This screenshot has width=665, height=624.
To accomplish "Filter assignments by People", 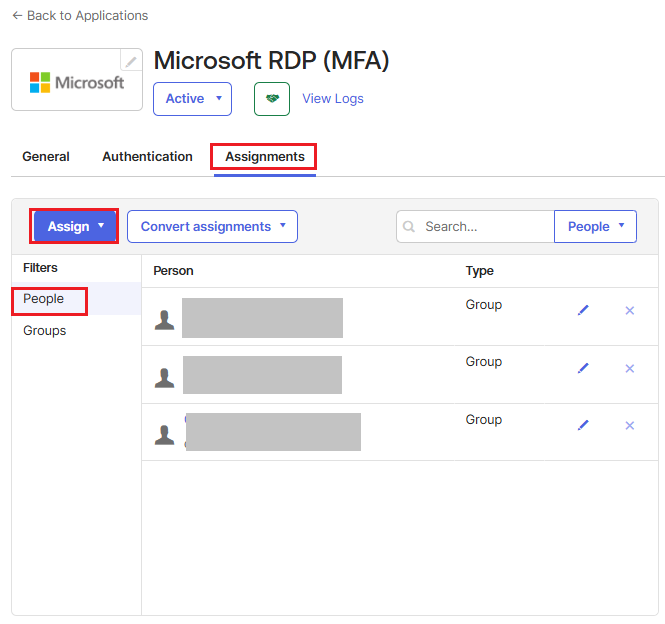I will click(x=44, y=299).
